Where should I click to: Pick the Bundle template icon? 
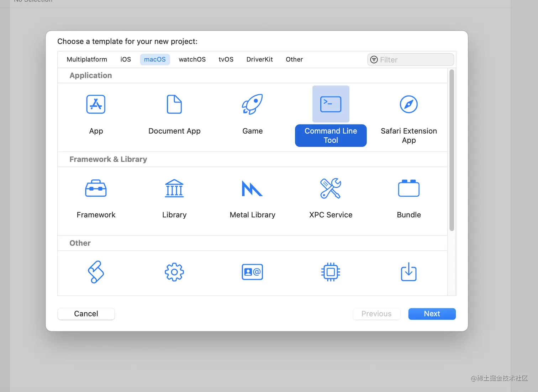click(x=409, y=188)
